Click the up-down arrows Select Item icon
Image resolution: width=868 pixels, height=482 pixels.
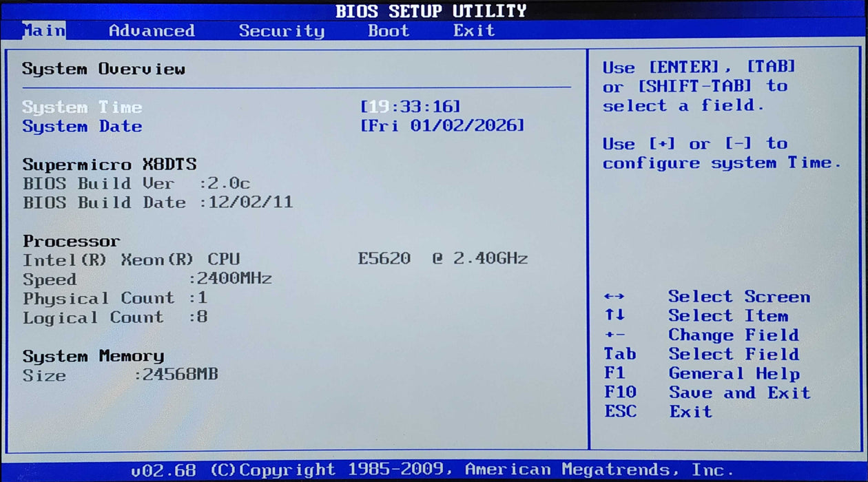pos(614,315)
